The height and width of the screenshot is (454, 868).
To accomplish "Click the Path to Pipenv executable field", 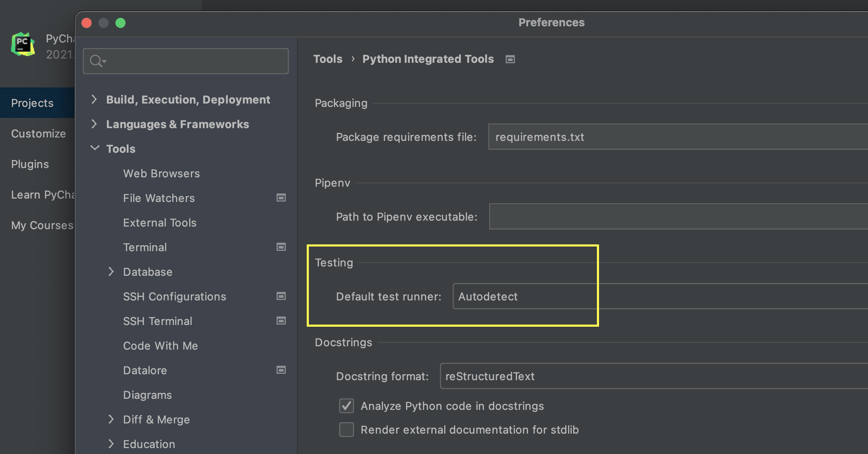I will pos(678,216).
